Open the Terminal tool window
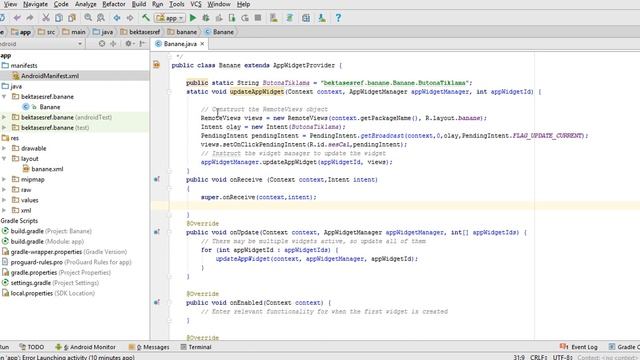The height and width of the screenshot is (360, 640). 196,347
